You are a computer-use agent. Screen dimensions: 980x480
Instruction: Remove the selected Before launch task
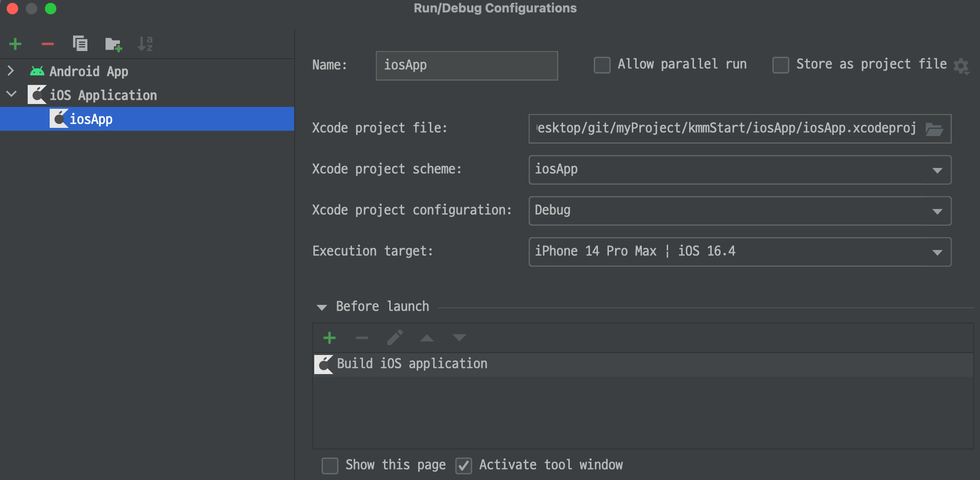click(362, 338)
